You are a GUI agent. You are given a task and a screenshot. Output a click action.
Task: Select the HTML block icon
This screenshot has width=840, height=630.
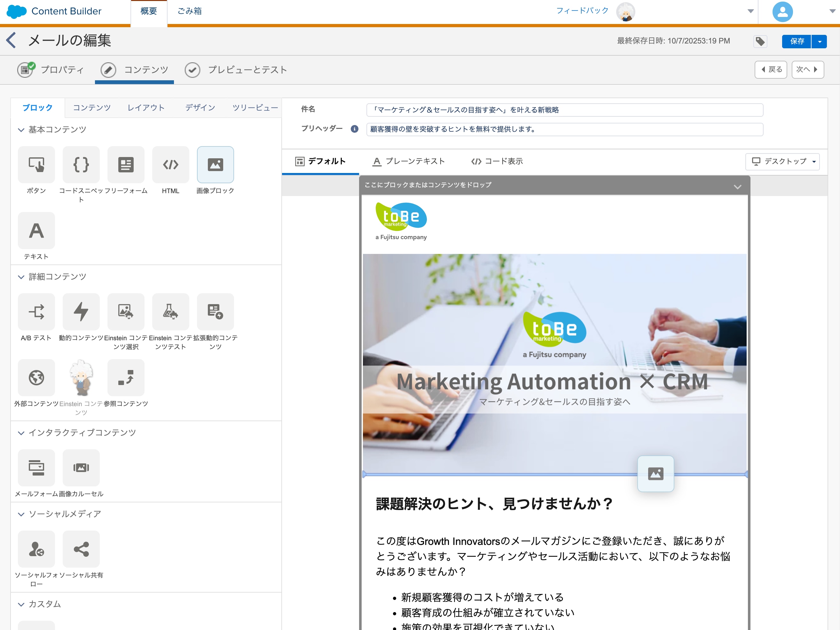[x=170, y=164]
